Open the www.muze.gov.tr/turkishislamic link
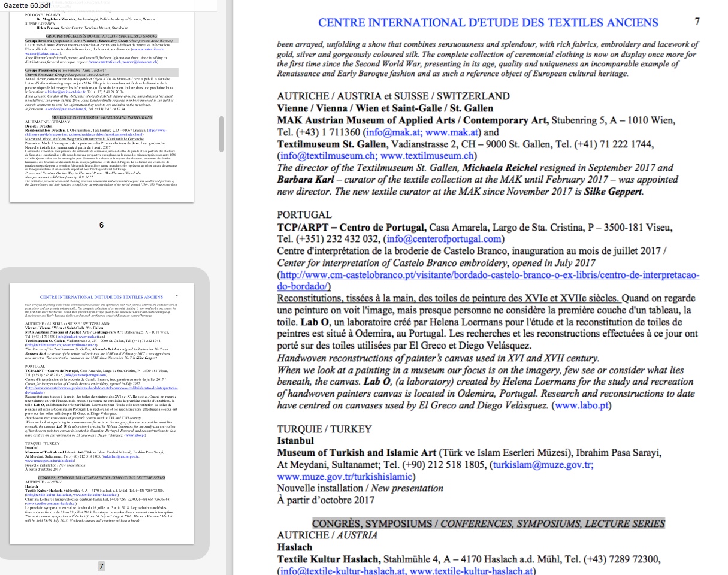Screen dimensions: 728x575 345,477
